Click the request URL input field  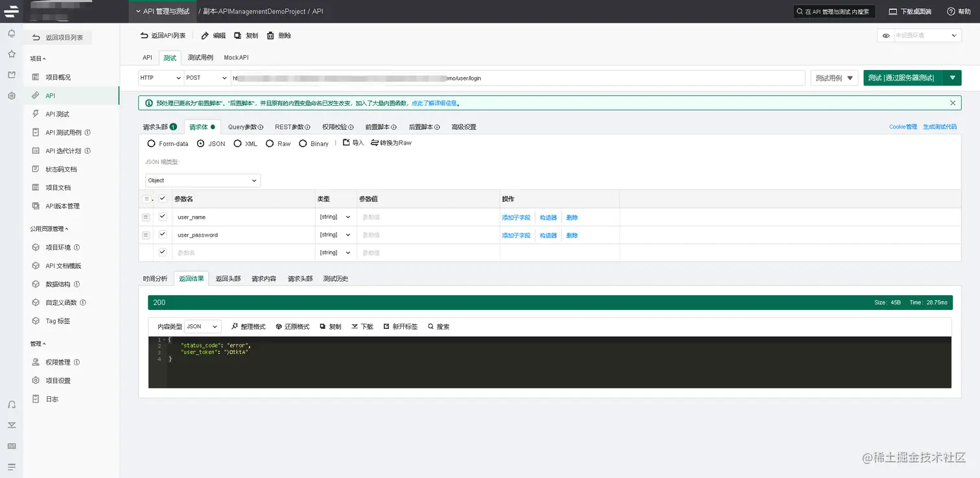tap(518, 78)
